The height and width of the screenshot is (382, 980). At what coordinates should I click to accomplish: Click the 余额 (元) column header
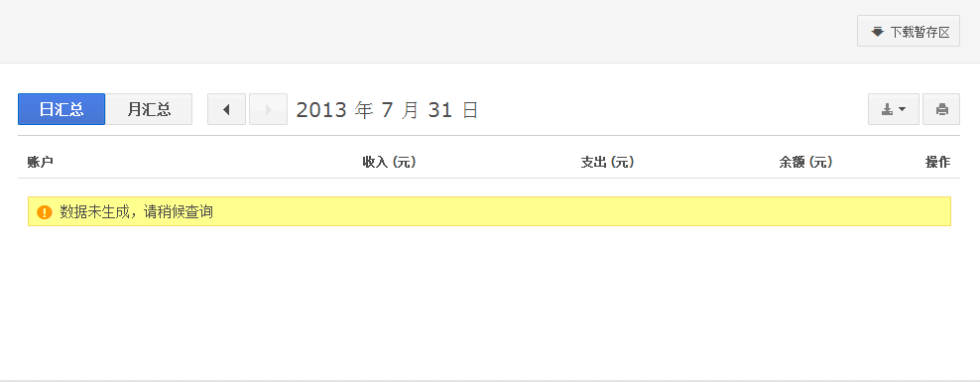click(805, 163)
